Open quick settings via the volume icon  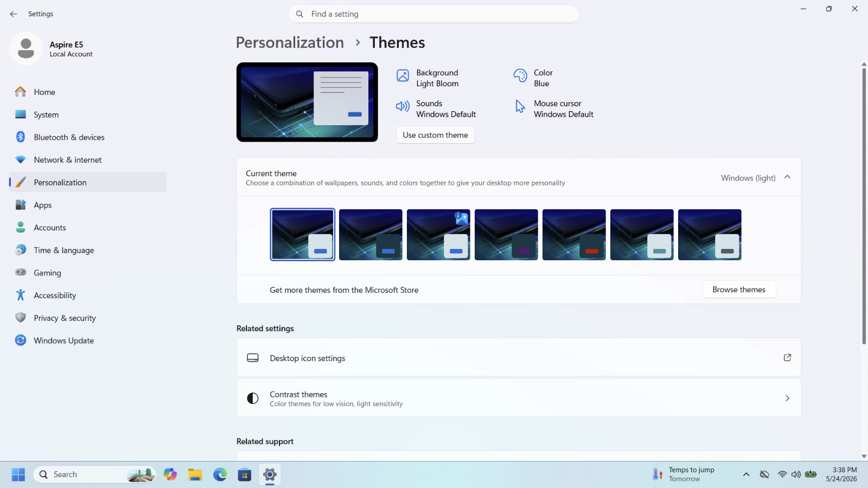(796, 474)
